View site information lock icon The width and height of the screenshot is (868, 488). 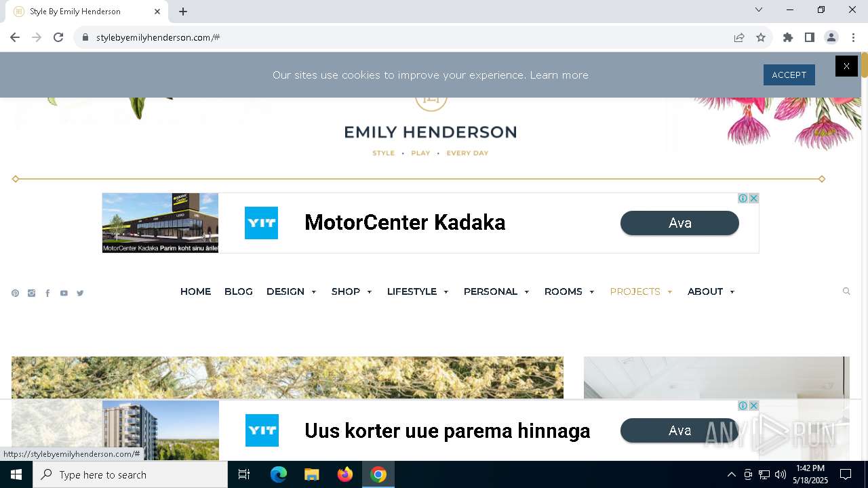85,37
